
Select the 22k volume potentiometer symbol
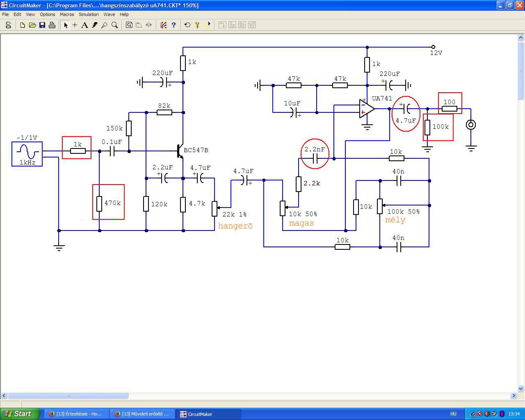215,208
